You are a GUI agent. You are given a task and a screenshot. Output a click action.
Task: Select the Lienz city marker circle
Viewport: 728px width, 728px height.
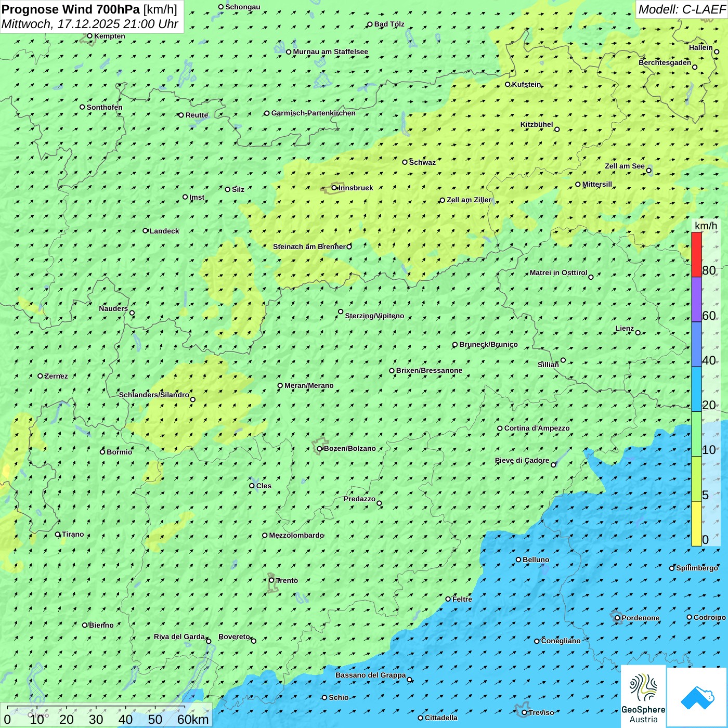(638, 333)
